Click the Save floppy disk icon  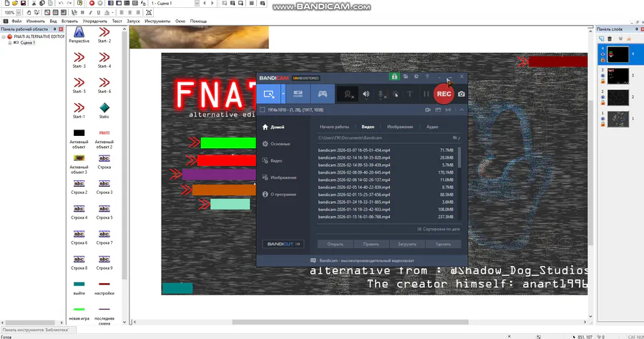tap(23, 3)
